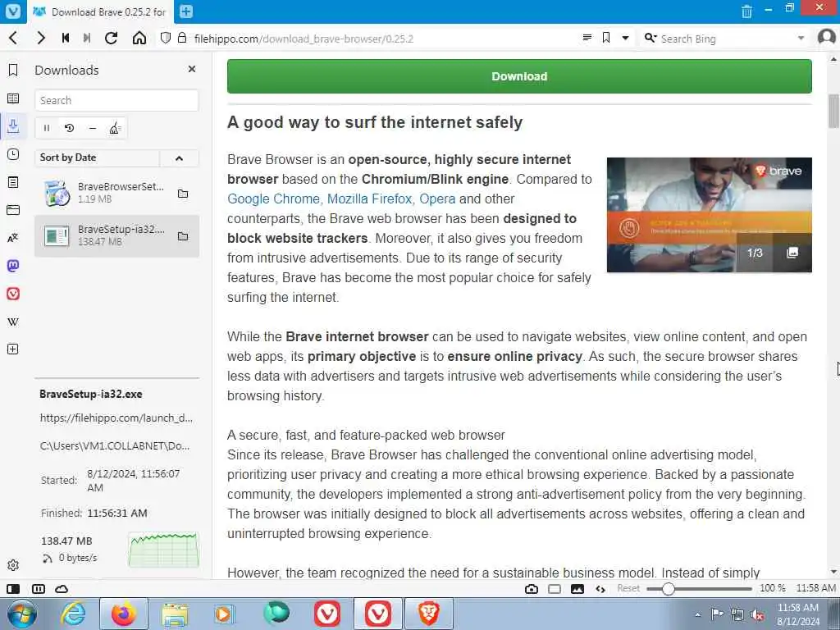This screenshot has width=840, height=630.
Task: Go forward to next page
Action: (x=41, y=38)
